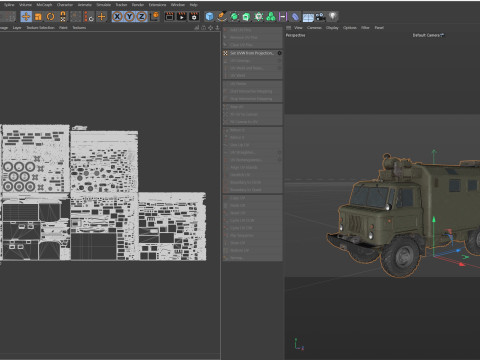
Task: Open the Help menu
Action: point(194,5)
